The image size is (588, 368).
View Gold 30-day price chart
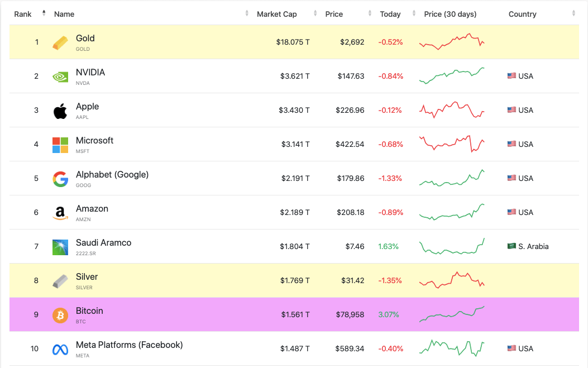point(452,42)
